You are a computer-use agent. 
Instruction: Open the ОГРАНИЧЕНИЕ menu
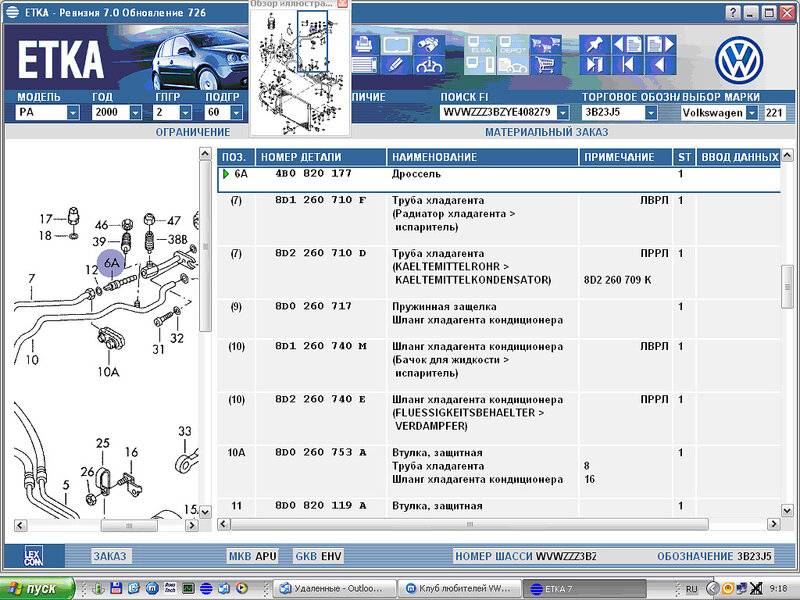pyautogui.click(x=193, y=132)
